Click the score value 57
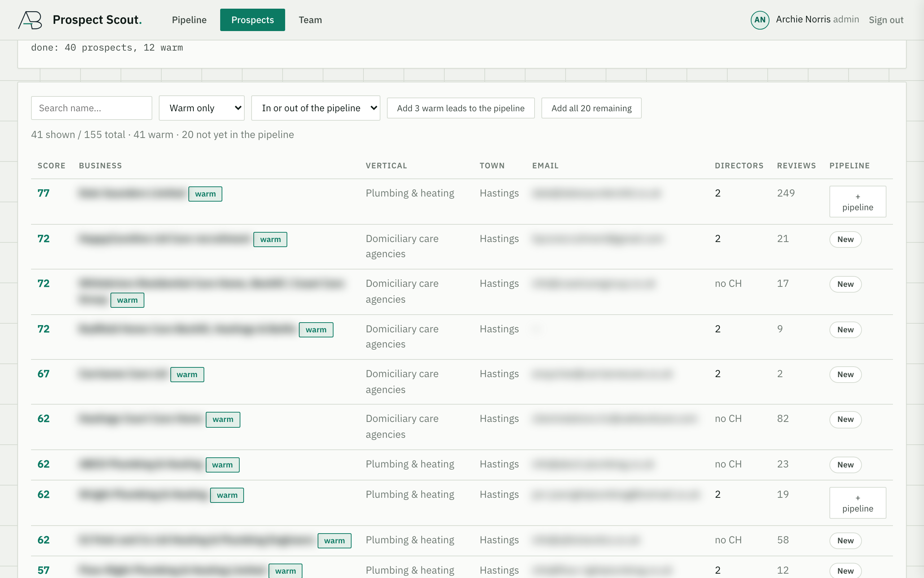Viewport: 924px width, 578px height. coord(44,570)
